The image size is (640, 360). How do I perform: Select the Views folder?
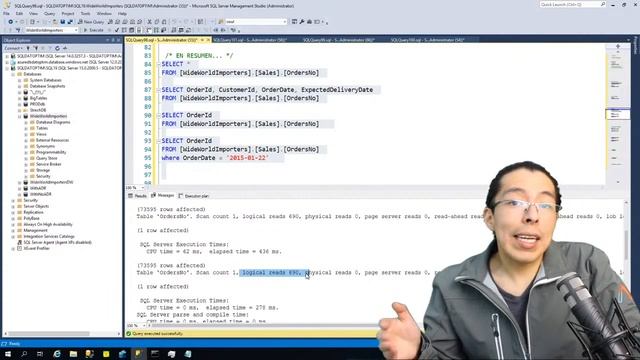(41, 134)
